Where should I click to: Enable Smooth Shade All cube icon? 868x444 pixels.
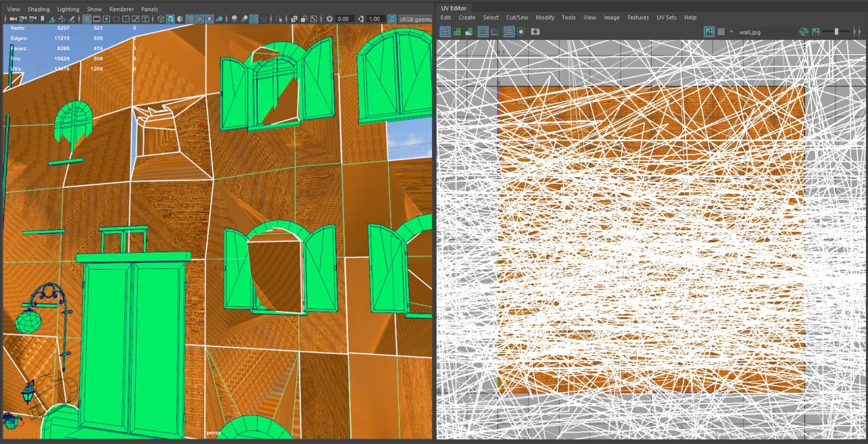[170, 19]
